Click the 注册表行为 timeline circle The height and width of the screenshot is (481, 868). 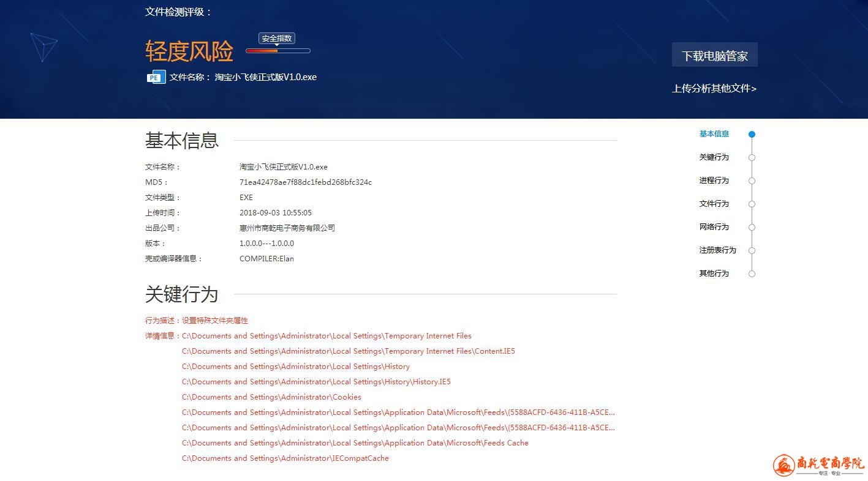pos(752,251)
